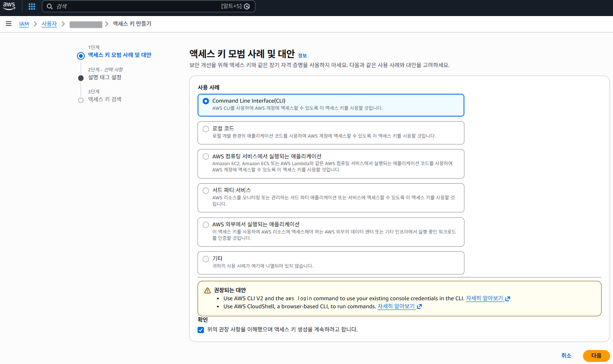Click the magnifier icon in search bar
Image resolution: width=613 pixels, height=364 pixels.
[50, 6]
